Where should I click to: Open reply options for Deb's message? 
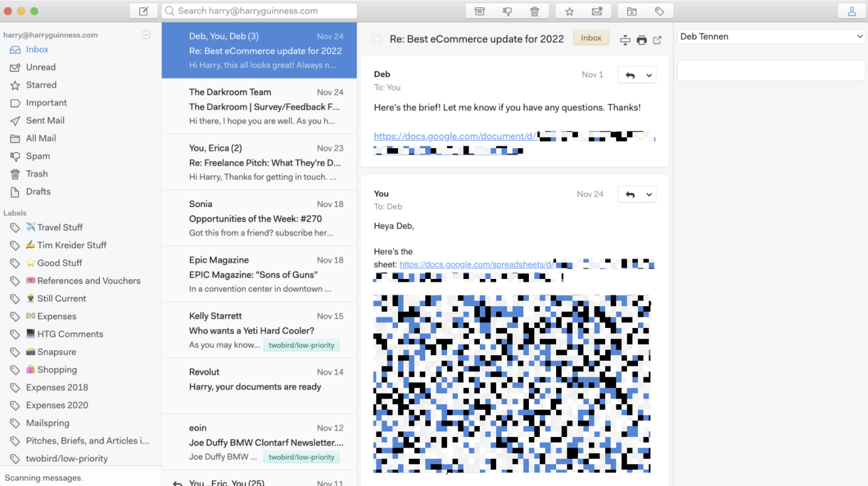[649, 75]
